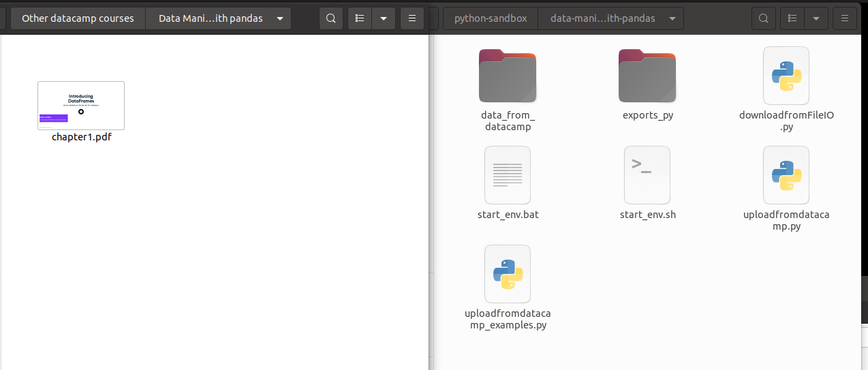
Task: Click the search icon in right window
Action: click(763, 18)
